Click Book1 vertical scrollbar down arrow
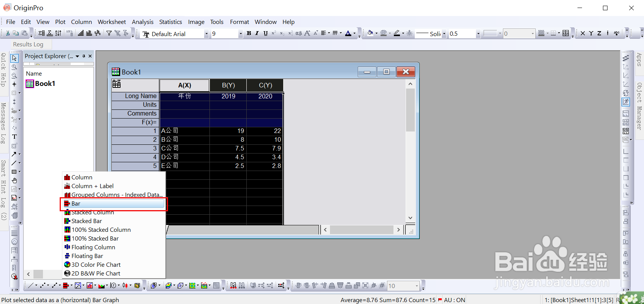The height and width of the screenshot is (304, 644). 410,218
